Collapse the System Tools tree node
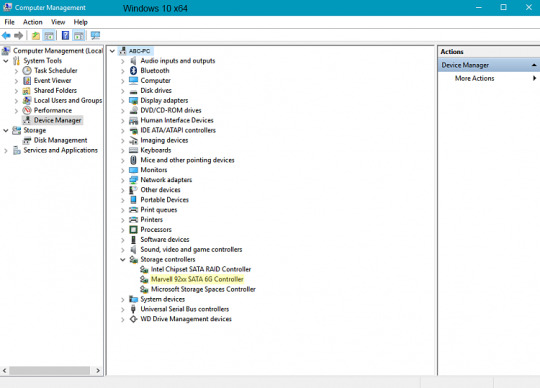 (6, 61)
